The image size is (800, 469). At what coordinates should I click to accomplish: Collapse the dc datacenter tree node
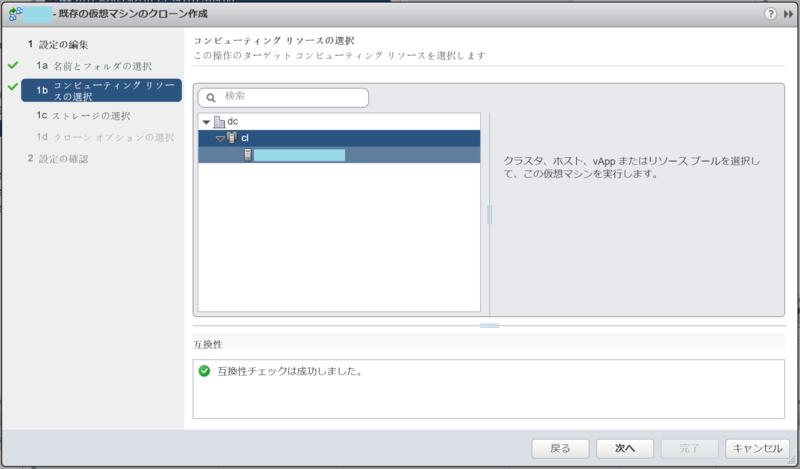coord(206,122)
